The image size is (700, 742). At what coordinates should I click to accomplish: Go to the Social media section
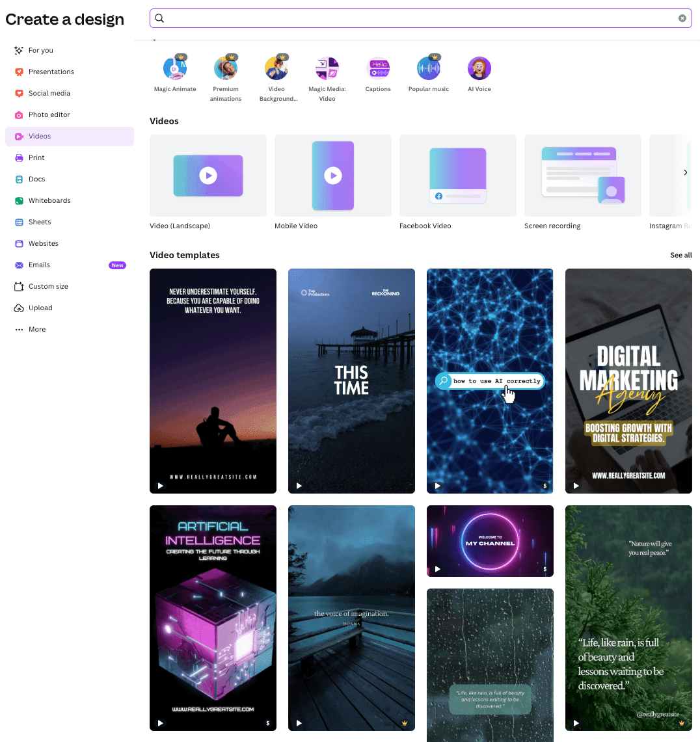[x=49, y=93]
